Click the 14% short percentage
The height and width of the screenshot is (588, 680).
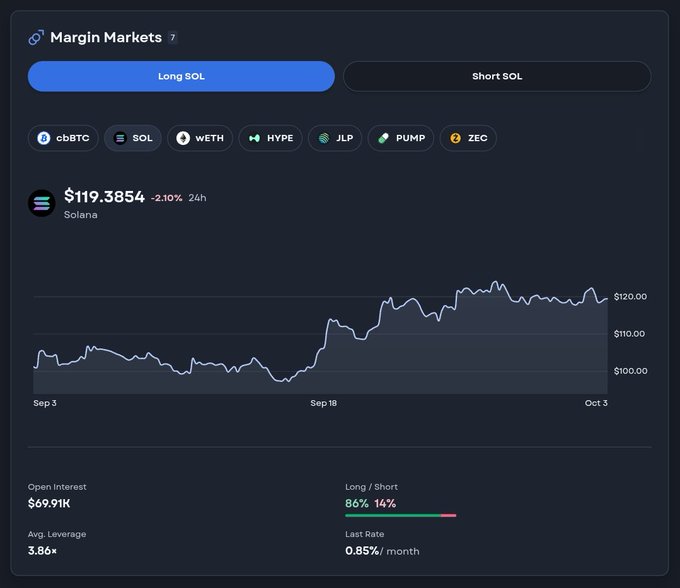(385, 503)
